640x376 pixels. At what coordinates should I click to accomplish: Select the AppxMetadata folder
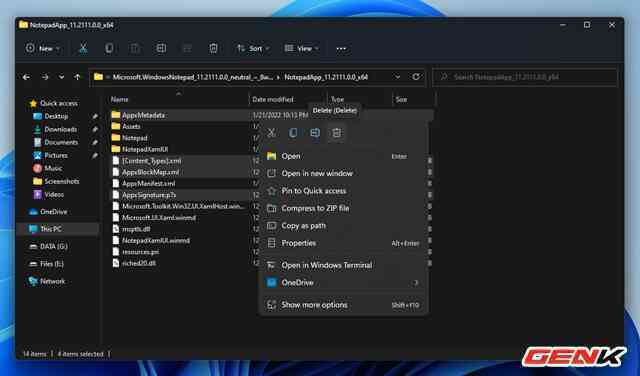coord(143,115)
